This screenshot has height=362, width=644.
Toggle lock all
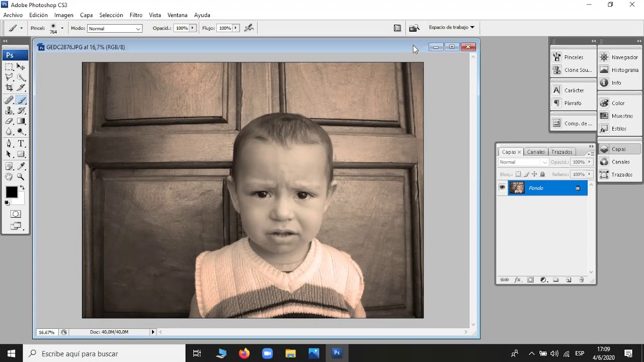tap(542, 174)
